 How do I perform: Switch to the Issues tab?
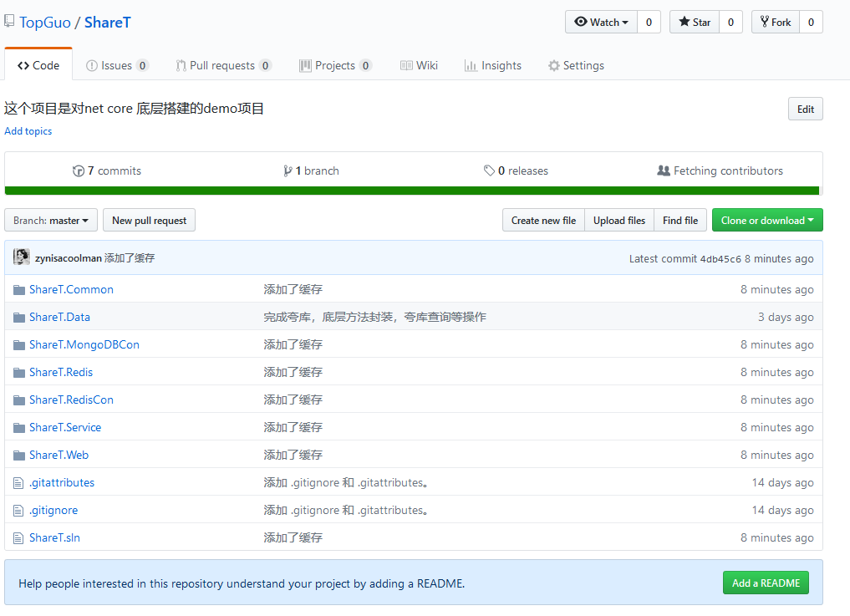coord(116,66)
